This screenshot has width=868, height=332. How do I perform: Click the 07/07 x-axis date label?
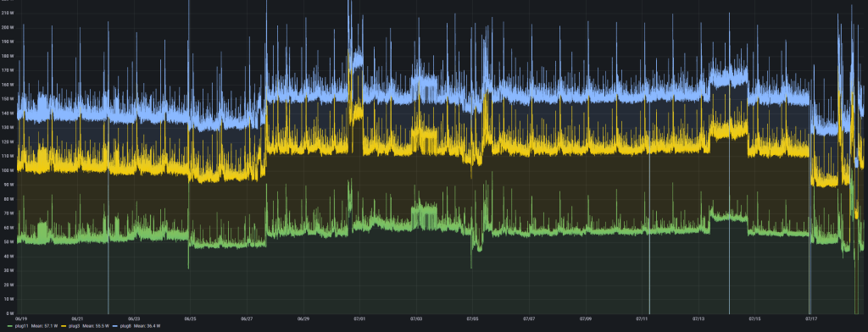tap(529, 318)
